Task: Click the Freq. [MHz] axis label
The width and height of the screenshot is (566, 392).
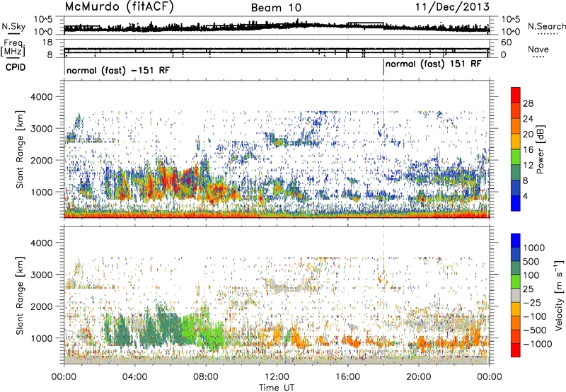Action: (x=13, y=48)
